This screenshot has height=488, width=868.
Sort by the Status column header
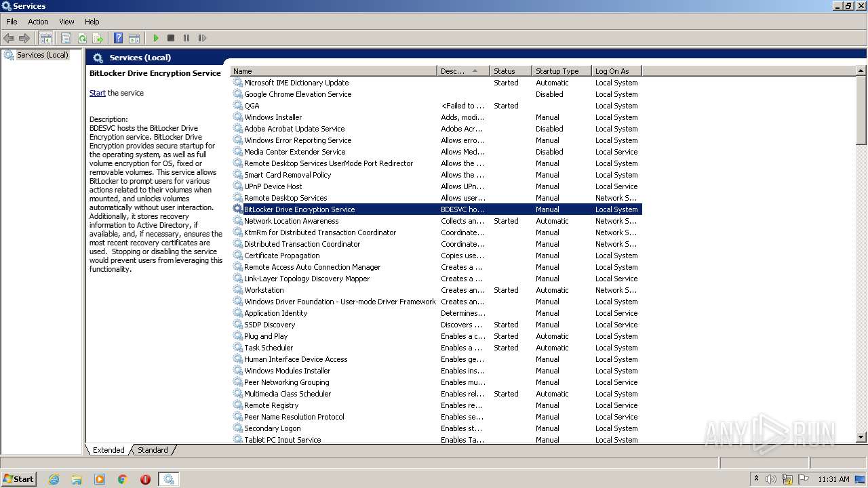pyautogui.click(x=511, y=71)
